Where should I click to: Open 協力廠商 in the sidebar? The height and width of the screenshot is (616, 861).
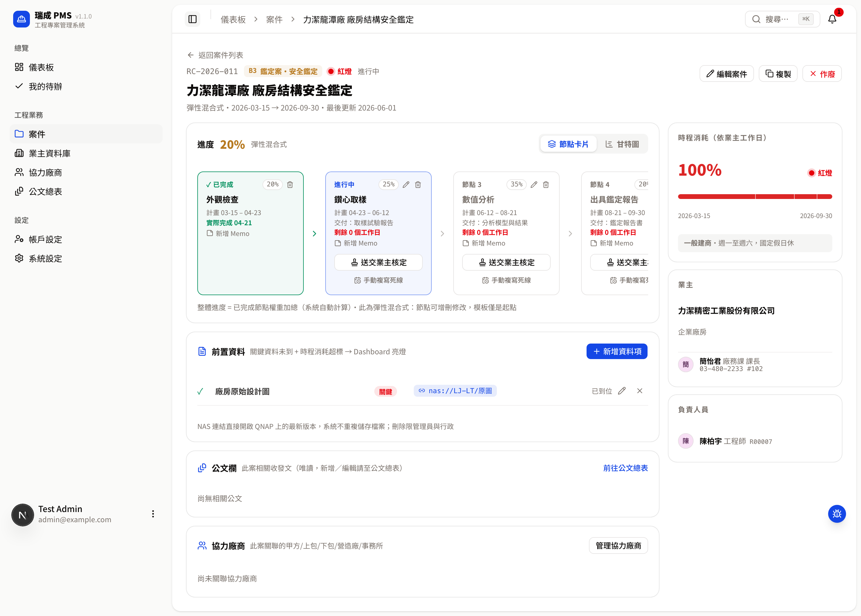point(86,172)
